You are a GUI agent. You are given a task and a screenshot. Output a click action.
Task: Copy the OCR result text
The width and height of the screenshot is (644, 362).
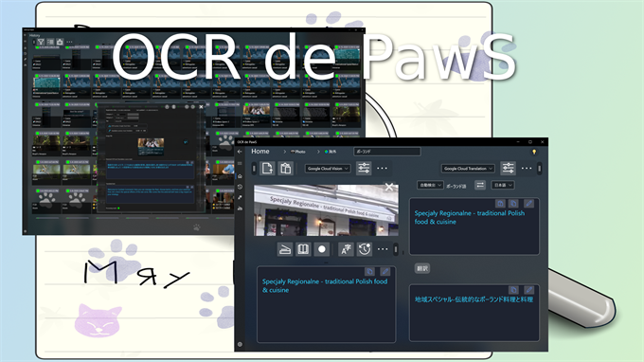[x=369, y=272]
